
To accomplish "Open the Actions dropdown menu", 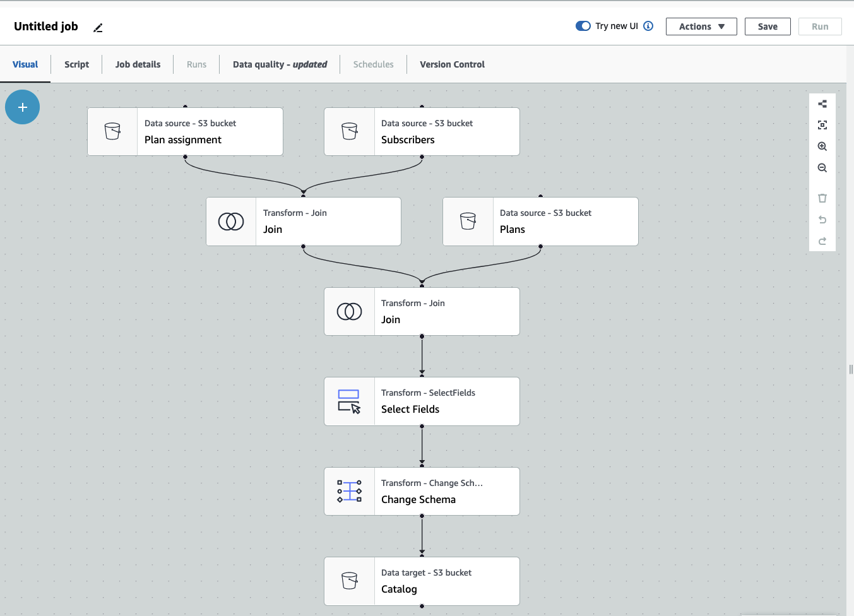I will [701, 27].
